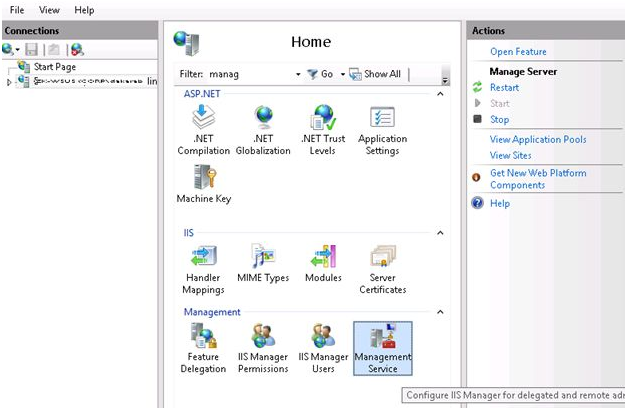
Task: Click the Show All icon
Action: [x=355, y=74]
